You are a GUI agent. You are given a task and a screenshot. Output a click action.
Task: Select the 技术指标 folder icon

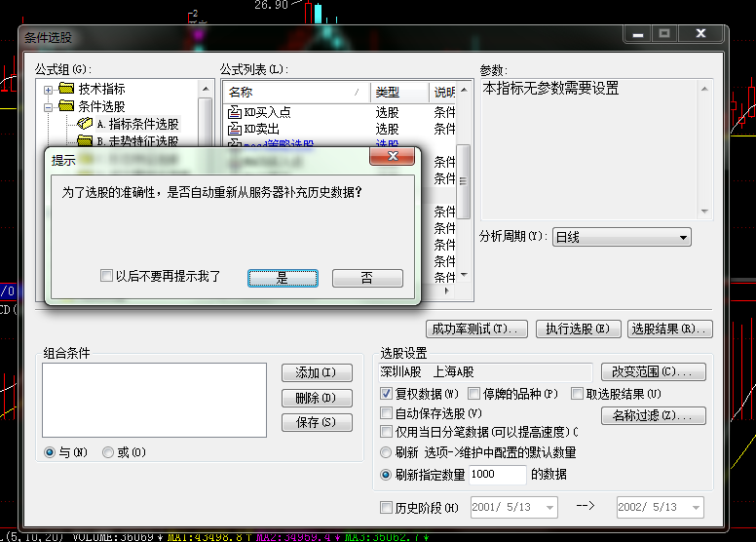pyautogui.click(x=66, y=89)
